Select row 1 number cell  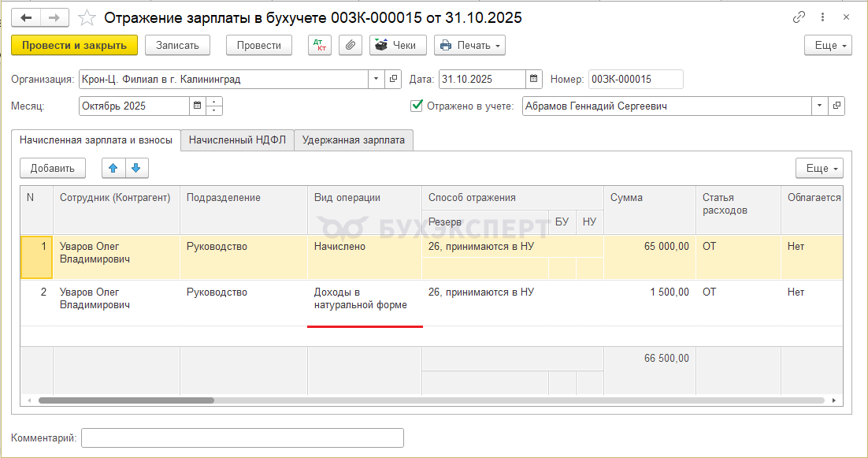pos(36,257)
